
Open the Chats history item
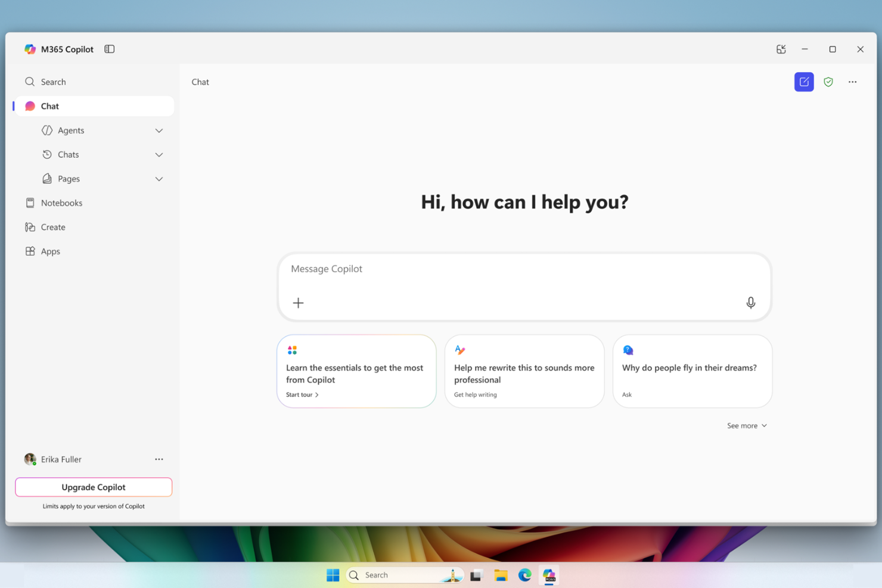(68, 155)
